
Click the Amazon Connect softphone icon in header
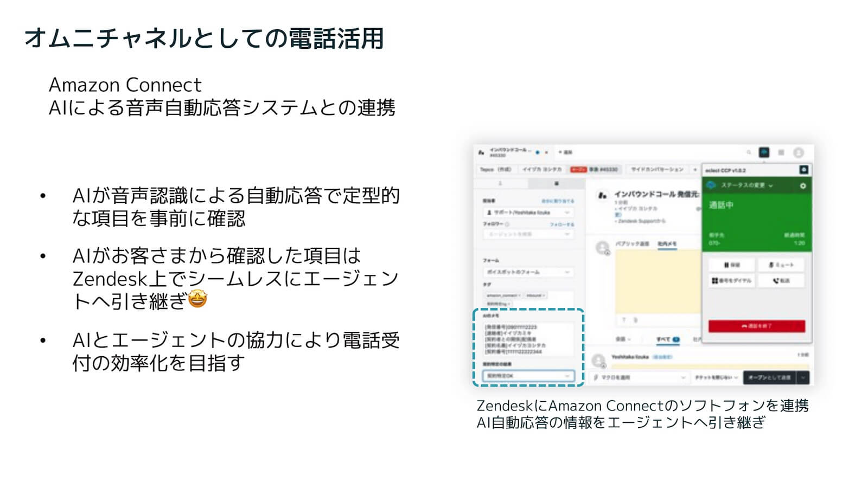tap(764, 153)
